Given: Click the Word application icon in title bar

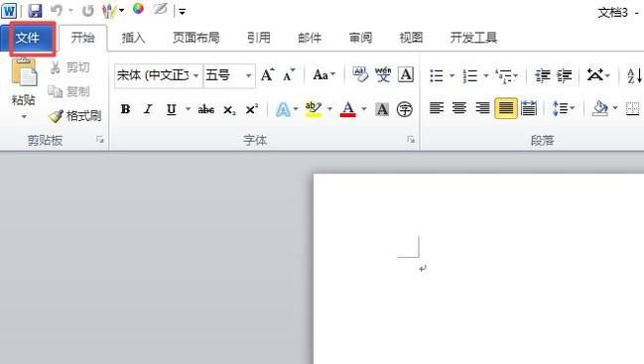Looking at the screenshot, I should [9, 11].
